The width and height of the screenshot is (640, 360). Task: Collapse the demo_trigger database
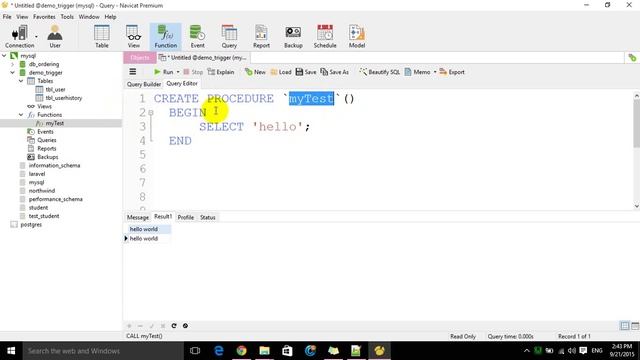click(x=12, y=72)
